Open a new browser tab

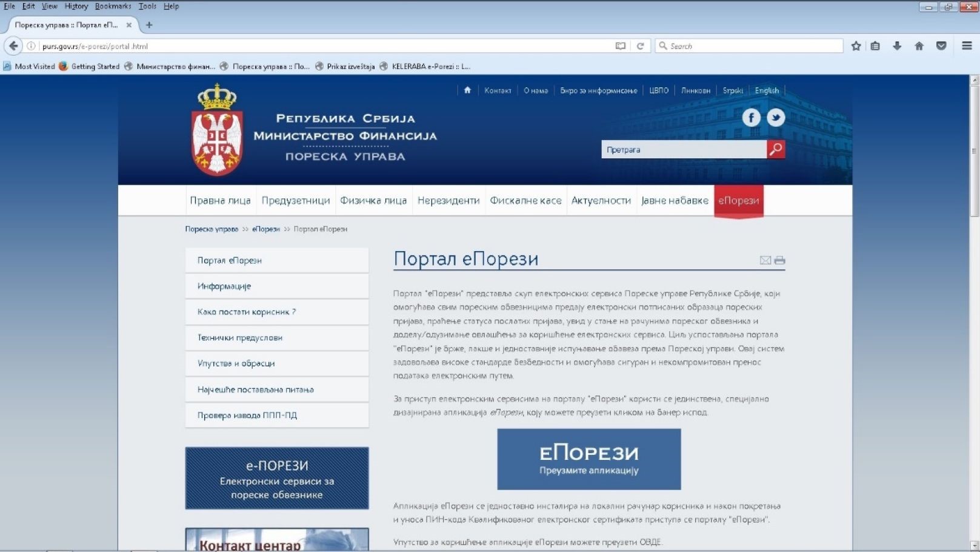pyautogui.click(x=149, y=25)
